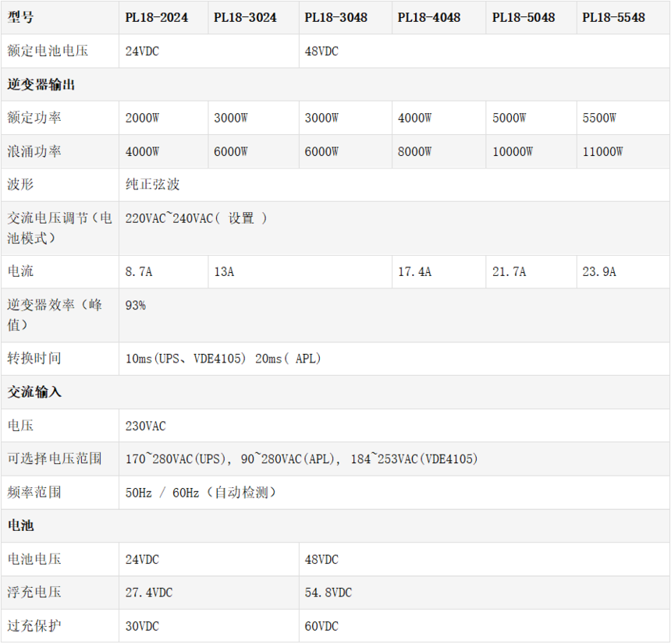Select the 交流电压调节 row label
The height and width of the screenshot is (644, 671).
pos(59,228)
